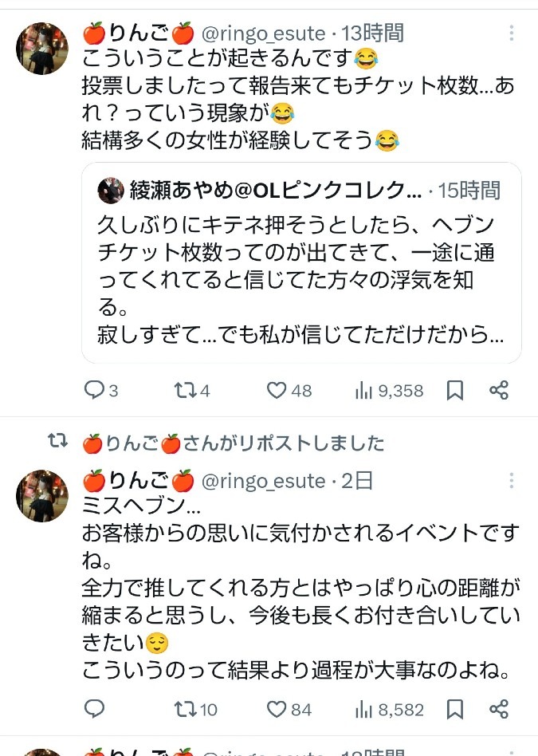Screen dimensions: 538x756
Task: Open @ringo_esute profile via the username
Action: tap(253, 33)
